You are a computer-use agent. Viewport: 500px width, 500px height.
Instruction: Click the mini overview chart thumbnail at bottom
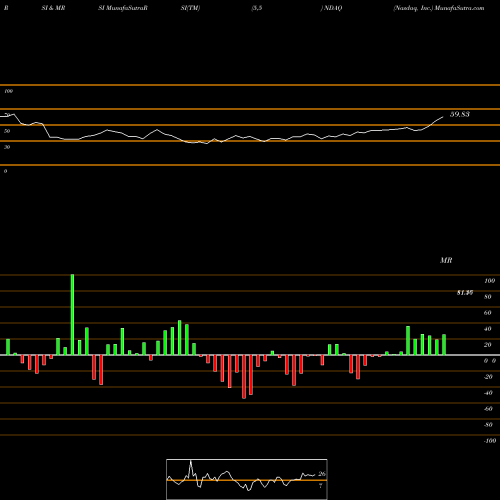tap(247, 479)
